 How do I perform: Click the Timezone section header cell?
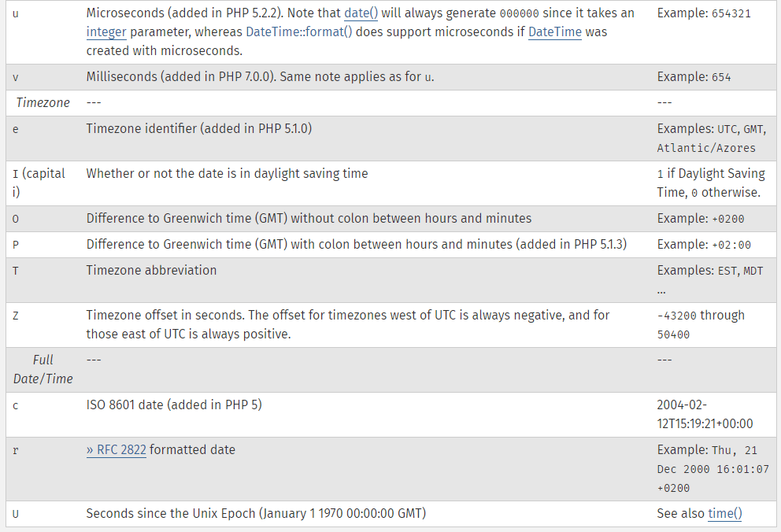click(x=43, y=102)
